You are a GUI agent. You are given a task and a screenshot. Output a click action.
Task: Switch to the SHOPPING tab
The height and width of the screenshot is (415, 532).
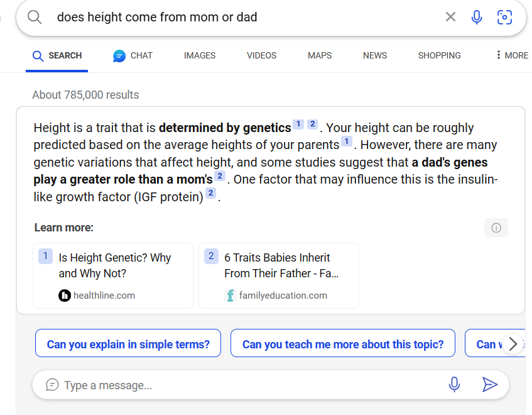440,55
